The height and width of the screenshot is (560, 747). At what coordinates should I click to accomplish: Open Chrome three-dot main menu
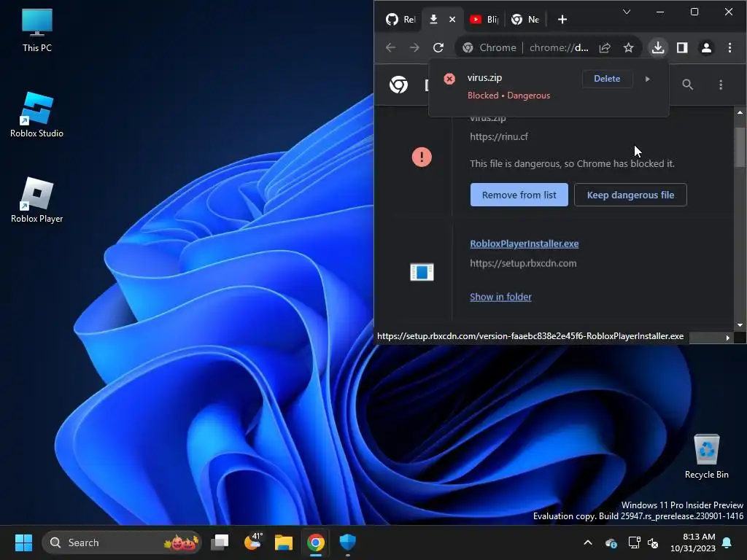coord(729,47)
